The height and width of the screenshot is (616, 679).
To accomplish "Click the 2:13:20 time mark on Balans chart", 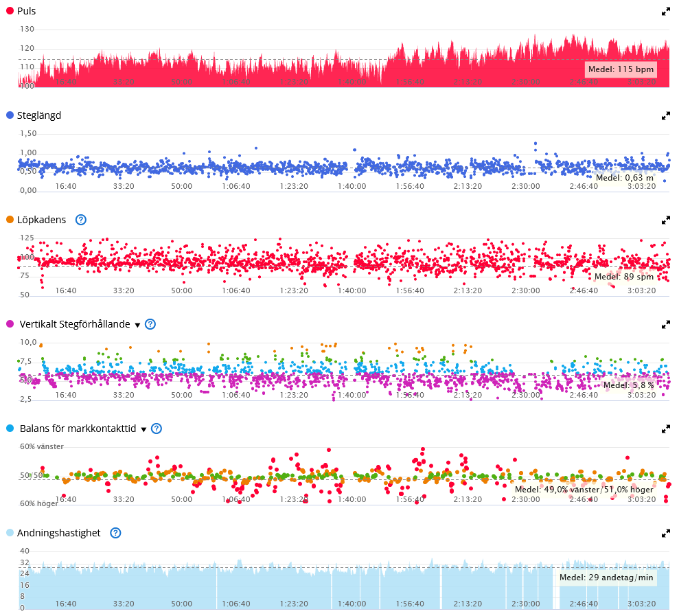I will click(468, 499).
